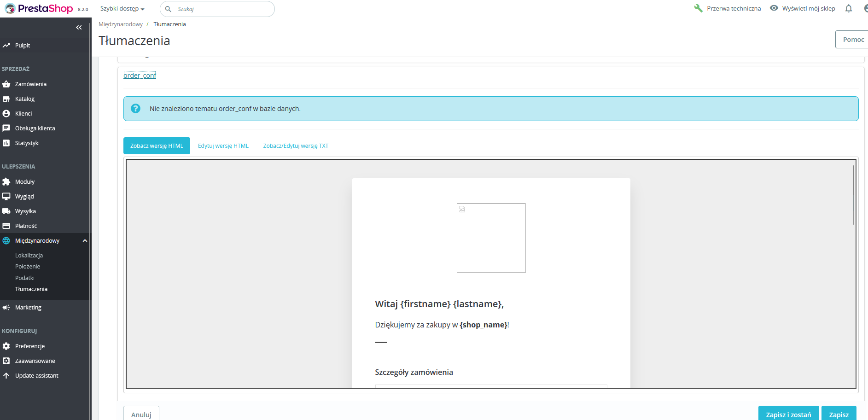Click the PrestaShop logo icon
The image size is (868, 420).
pos(10,8)
